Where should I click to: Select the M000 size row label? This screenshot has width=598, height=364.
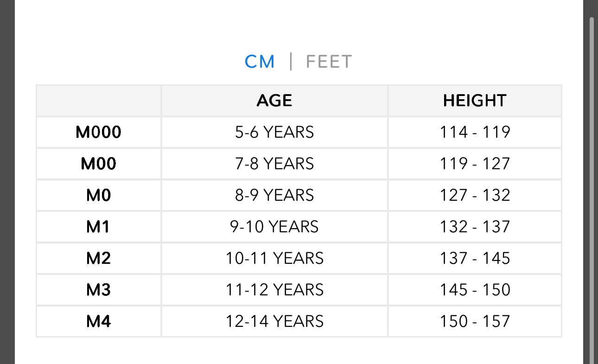99,133
